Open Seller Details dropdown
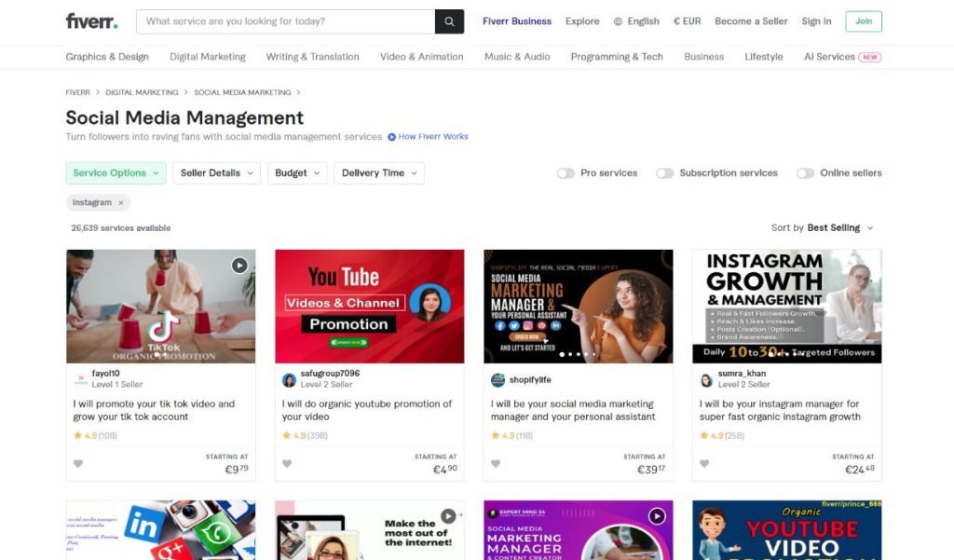Viewport: 954px width, 560px height. [x=216, y=173]
